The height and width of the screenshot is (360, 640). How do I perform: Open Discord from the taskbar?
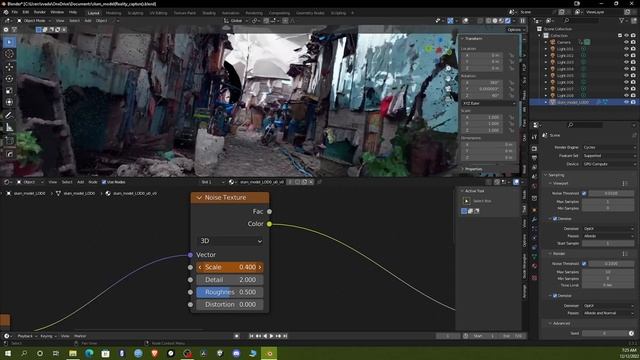click(236, 353)
